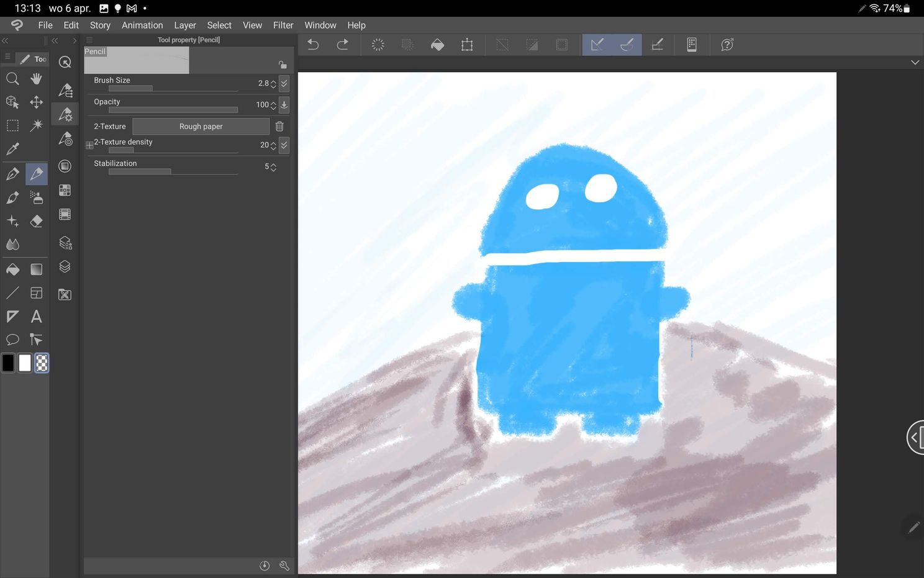The height and width of the screenshot is (578, 924).
Task: Open the Brush Size palette icon
Action: coord(65,166)
